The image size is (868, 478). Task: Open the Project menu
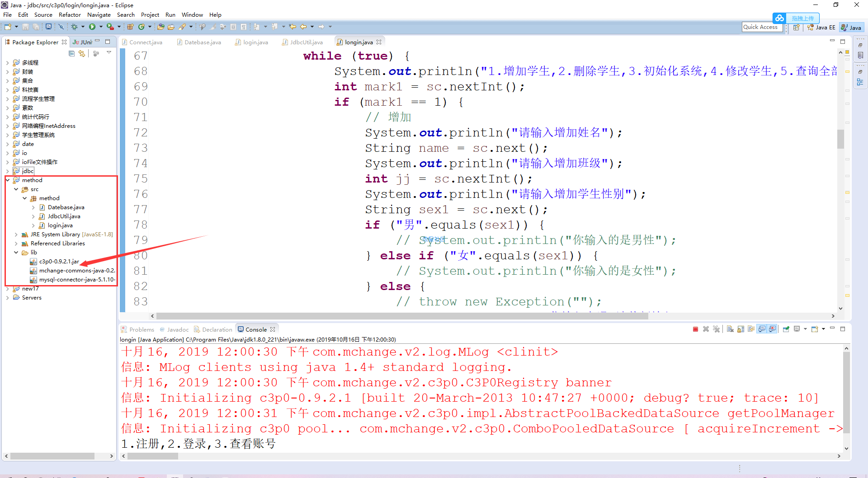coord(150,15)
